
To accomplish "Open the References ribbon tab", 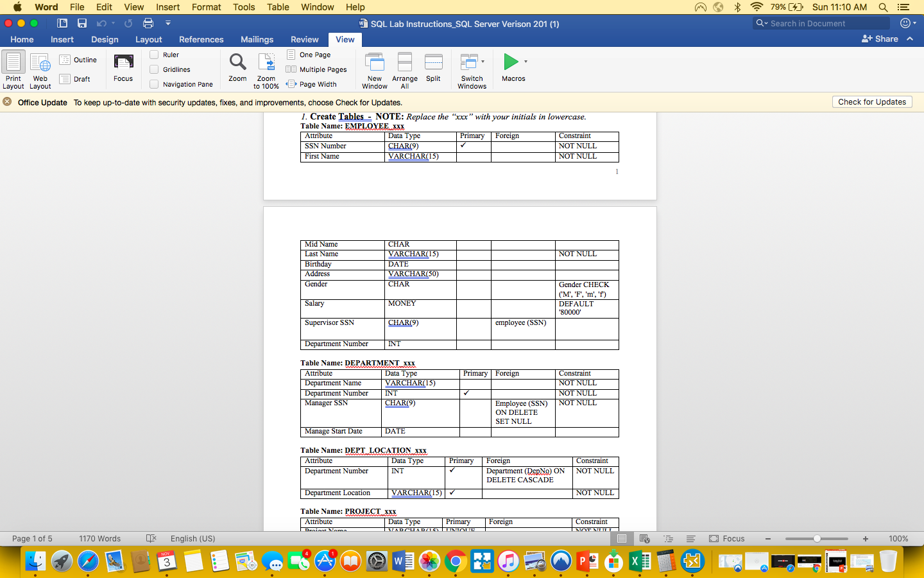I will [201, 39].
